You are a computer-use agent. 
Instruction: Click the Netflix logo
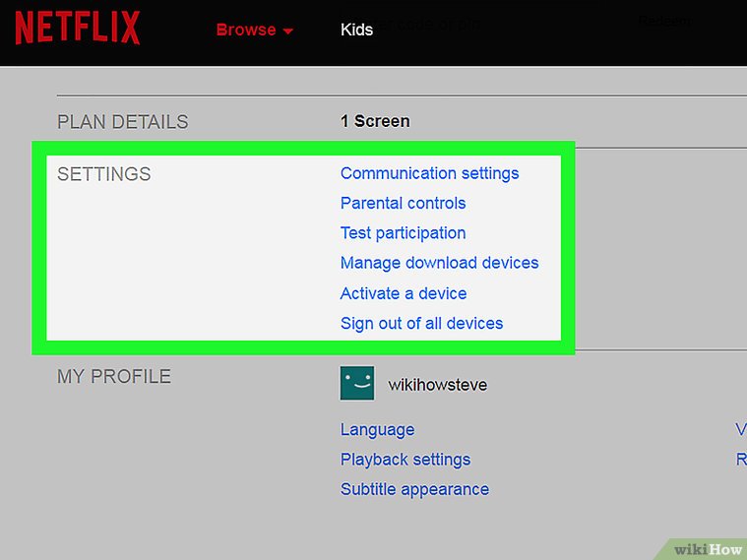click(x=77, y=29)
